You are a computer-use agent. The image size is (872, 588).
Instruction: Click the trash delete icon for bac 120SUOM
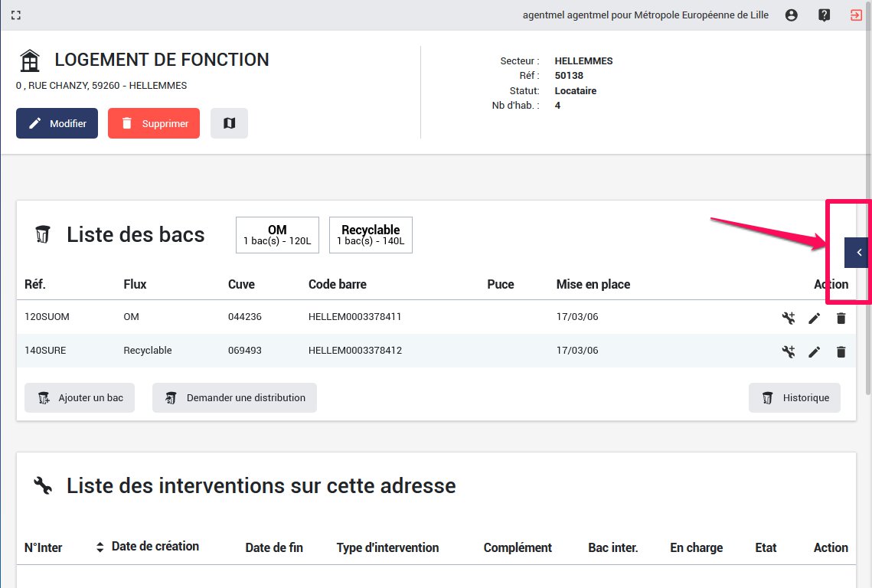pos(841,318)
